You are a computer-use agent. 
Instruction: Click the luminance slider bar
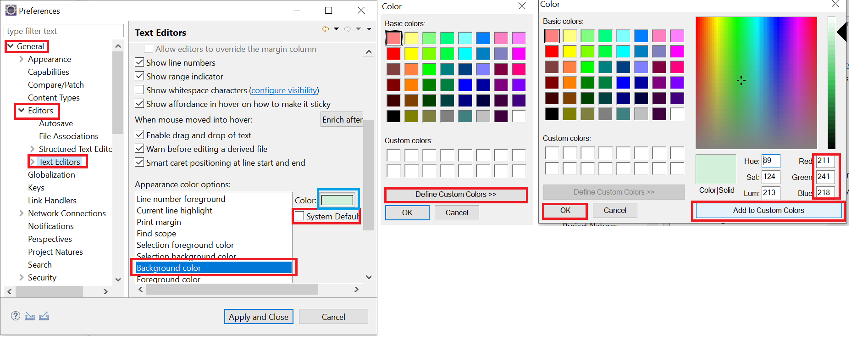click(x=831, y=83)
